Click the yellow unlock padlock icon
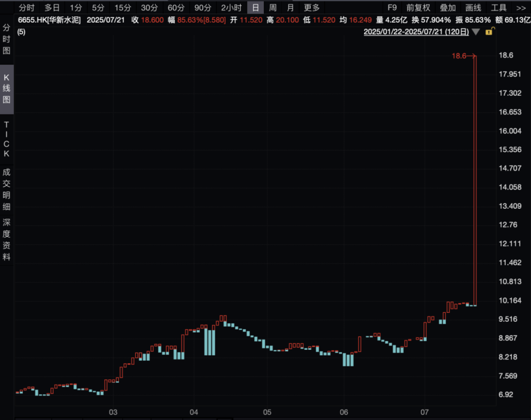Viewport: 531px width, 420px height. click(489, 32)
